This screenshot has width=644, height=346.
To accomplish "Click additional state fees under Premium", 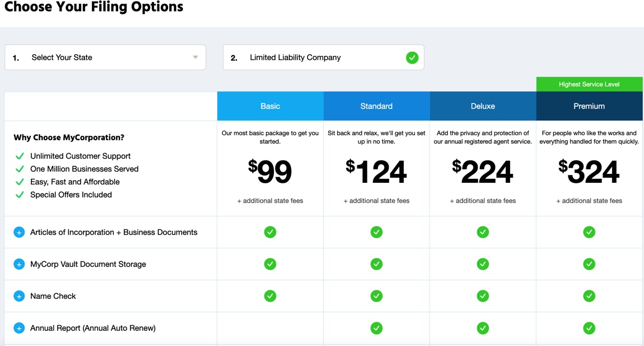I will click(x=589, y=201).
